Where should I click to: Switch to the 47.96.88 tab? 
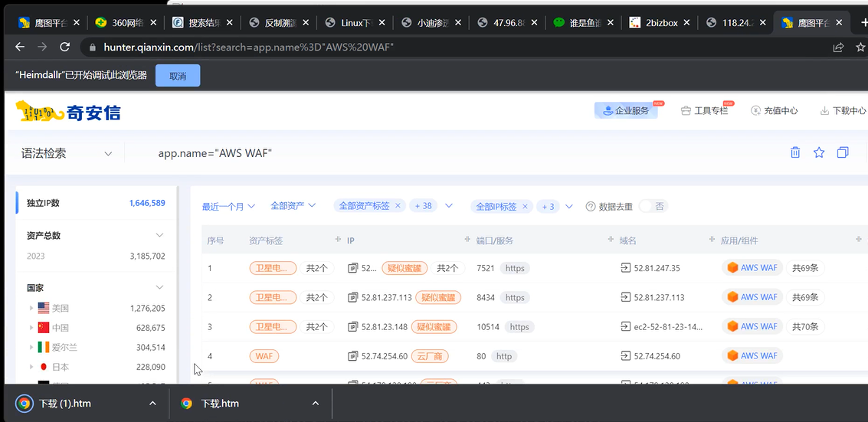[x=507, y=23]
